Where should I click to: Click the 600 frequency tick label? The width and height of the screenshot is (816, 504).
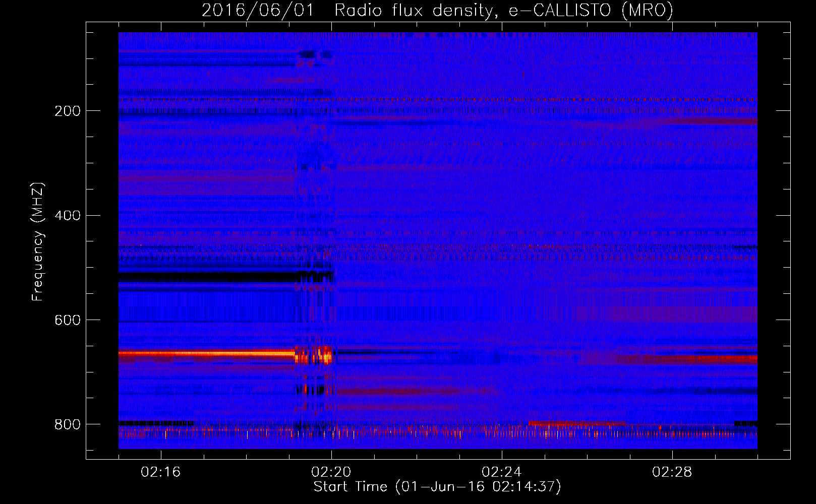point(68,321)
